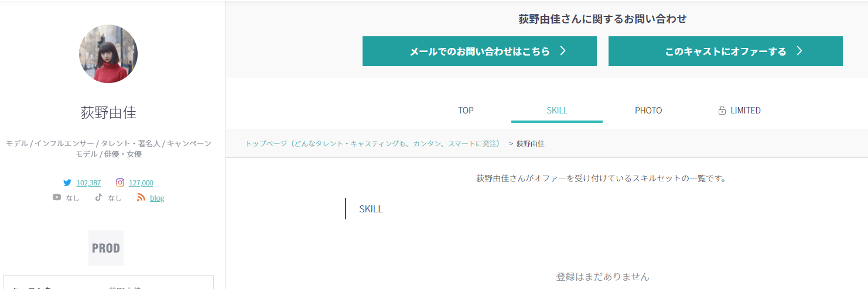Click the YouTube icon in the sidebar
This screenshot has width=868, height=289.
click(x=57, y=198)
